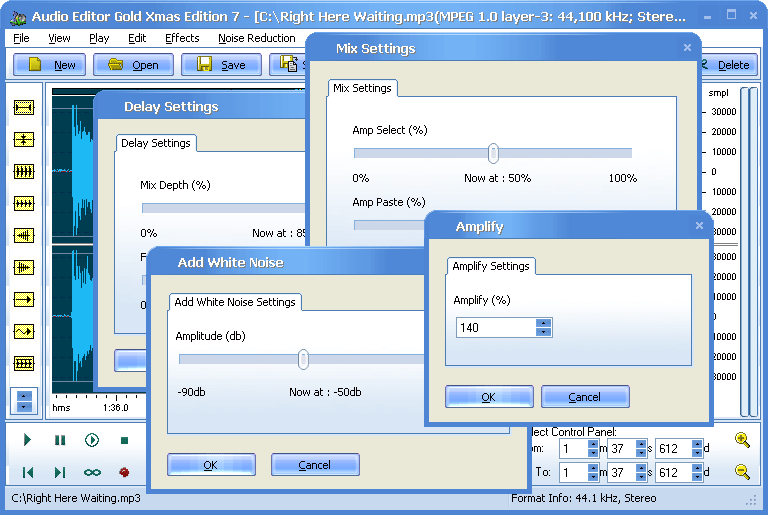This screenshot has width=768, height=515.
Task: Click the zoom out magnifier icon
Action: [x=743, y=471]
